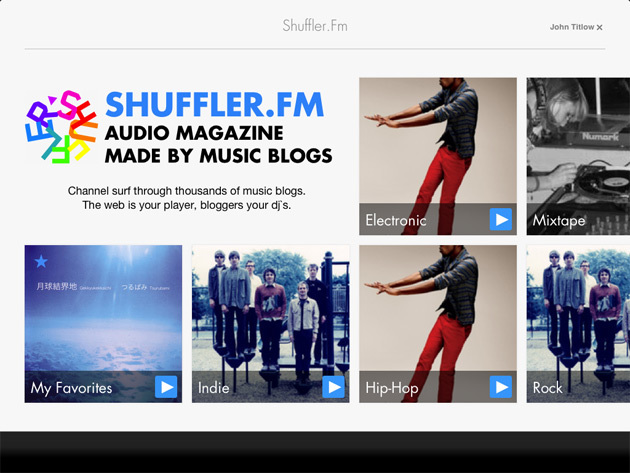The height and width of the screenshot is (473, 630).
Task: Click the blue star on My Favorites
Action: (x=41, y=262)
